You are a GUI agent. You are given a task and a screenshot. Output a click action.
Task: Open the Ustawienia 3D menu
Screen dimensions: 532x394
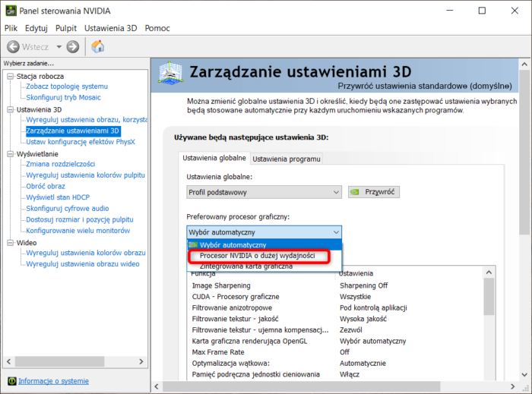pos(111,28)
